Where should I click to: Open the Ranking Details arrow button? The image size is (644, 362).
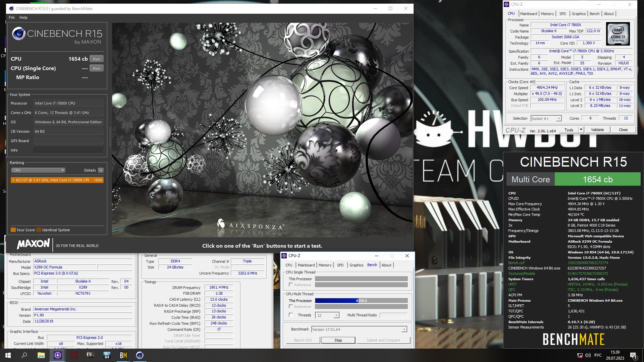coord(101,170)
